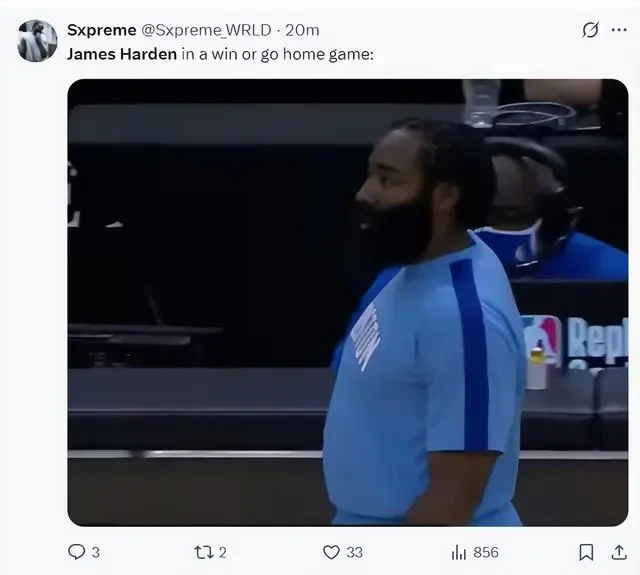Image resolution: width=640 pixels, height=575 pixels.
Task: Click the view count 856
Action: (x=486, y=553)
